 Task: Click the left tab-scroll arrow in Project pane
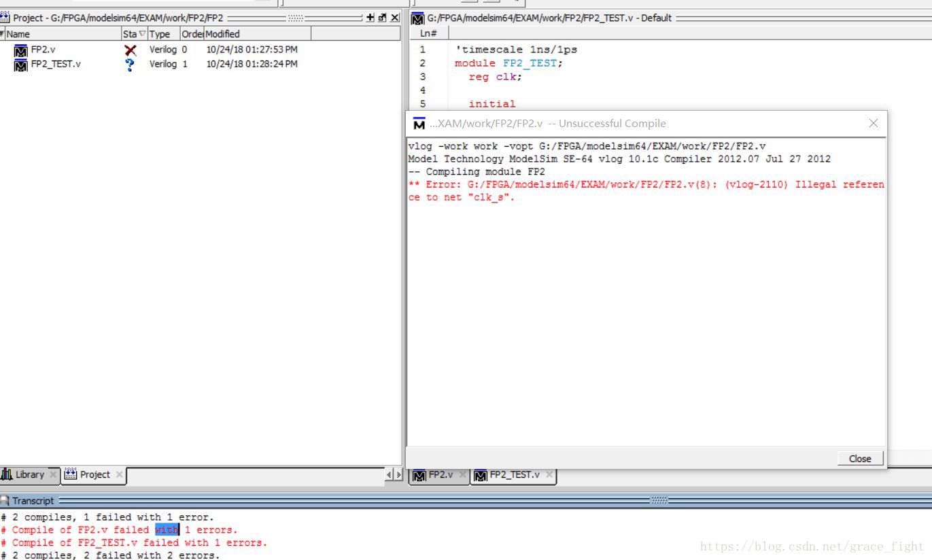[390, 474]
